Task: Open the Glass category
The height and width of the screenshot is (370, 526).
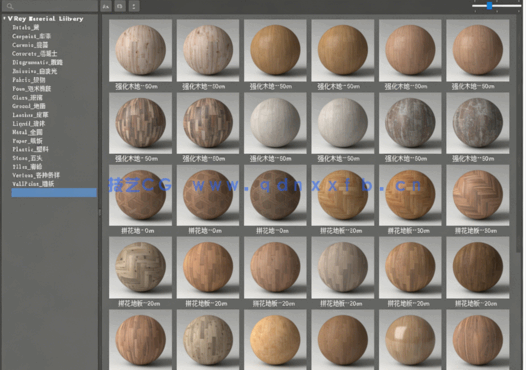Action: coord(28,97)
